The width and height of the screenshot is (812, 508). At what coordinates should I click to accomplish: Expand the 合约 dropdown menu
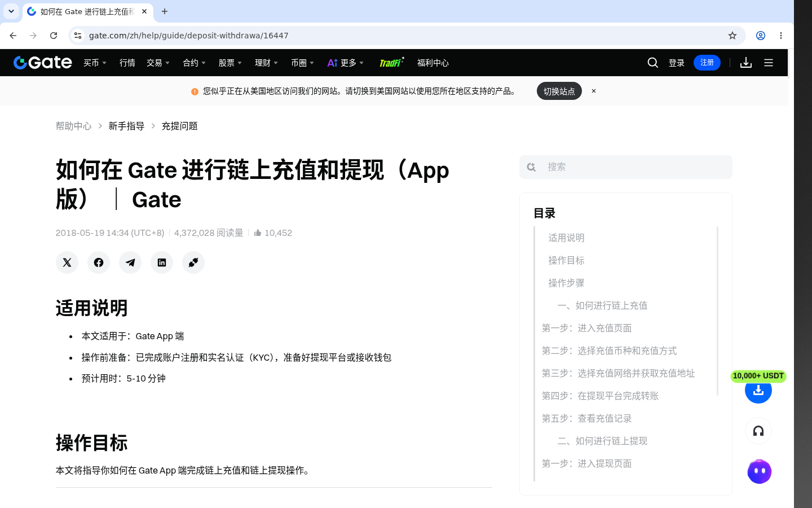point(195,63)
